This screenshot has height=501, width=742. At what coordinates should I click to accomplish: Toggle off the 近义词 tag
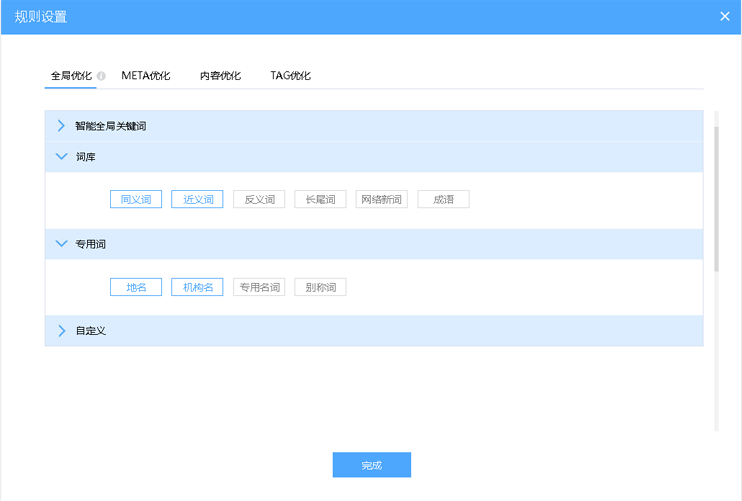click(x=197, y=199)
